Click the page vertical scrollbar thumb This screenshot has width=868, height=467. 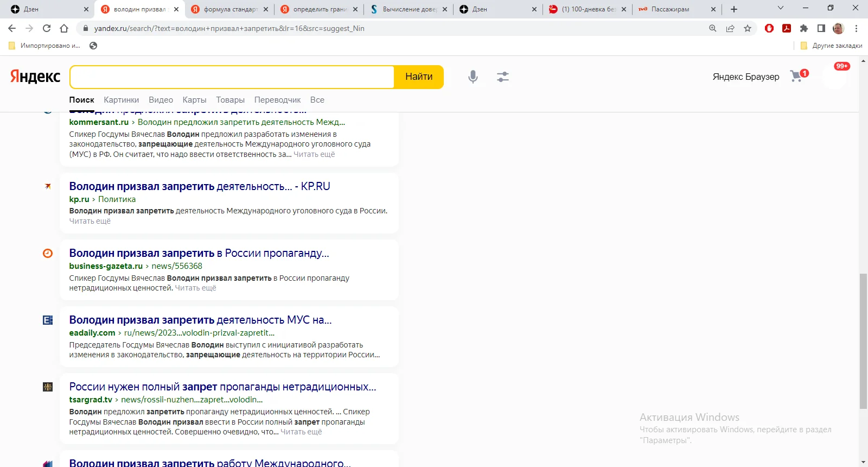coord(863,341)
